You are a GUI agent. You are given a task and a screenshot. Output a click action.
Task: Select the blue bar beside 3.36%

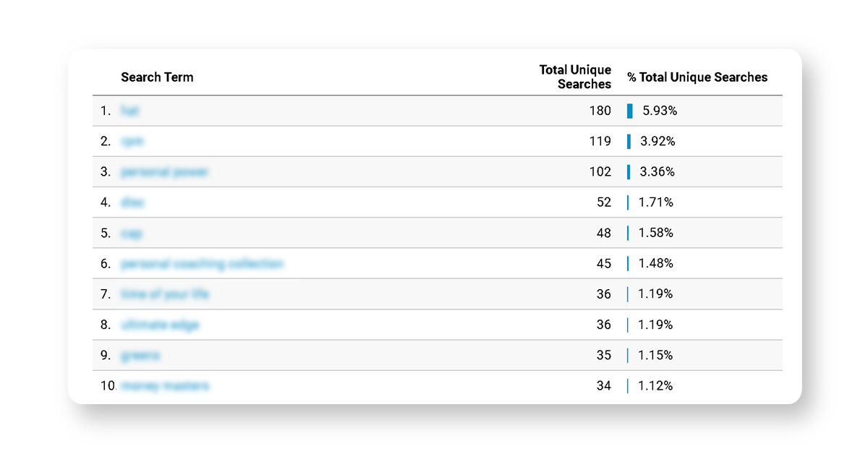pyautogui.click(x=629, y=172)
